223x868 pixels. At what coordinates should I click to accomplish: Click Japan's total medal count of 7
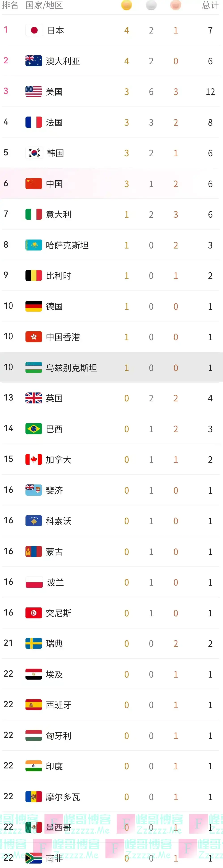(x=210, y=30)
